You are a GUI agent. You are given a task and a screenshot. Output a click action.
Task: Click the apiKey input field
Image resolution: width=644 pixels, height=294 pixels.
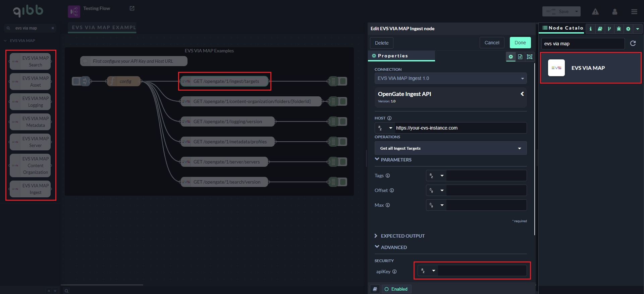(482, 271)
